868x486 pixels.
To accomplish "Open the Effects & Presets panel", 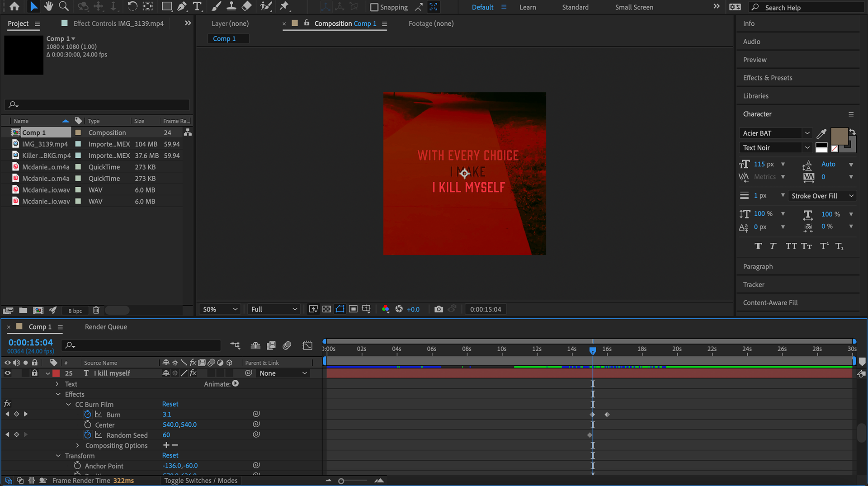I will [x=767, y=78].
